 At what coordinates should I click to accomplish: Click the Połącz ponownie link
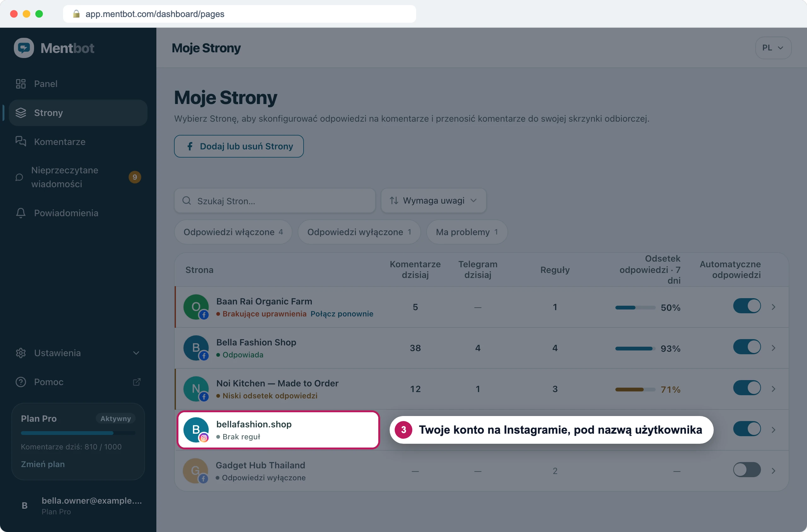[x=342, y=314]
